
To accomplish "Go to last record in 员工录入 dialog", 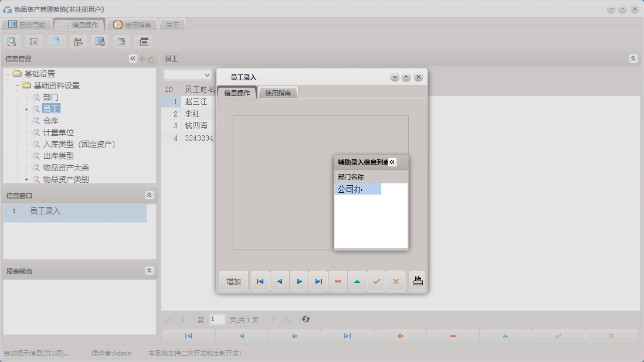I will coord(318,281).
